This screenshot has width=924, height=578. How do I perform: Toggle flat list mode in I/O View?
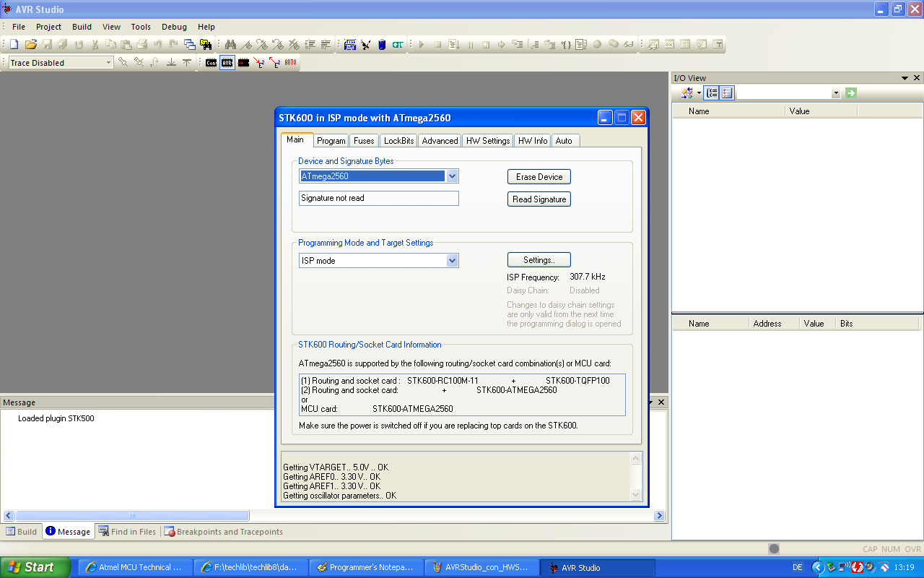pos(727,93)
